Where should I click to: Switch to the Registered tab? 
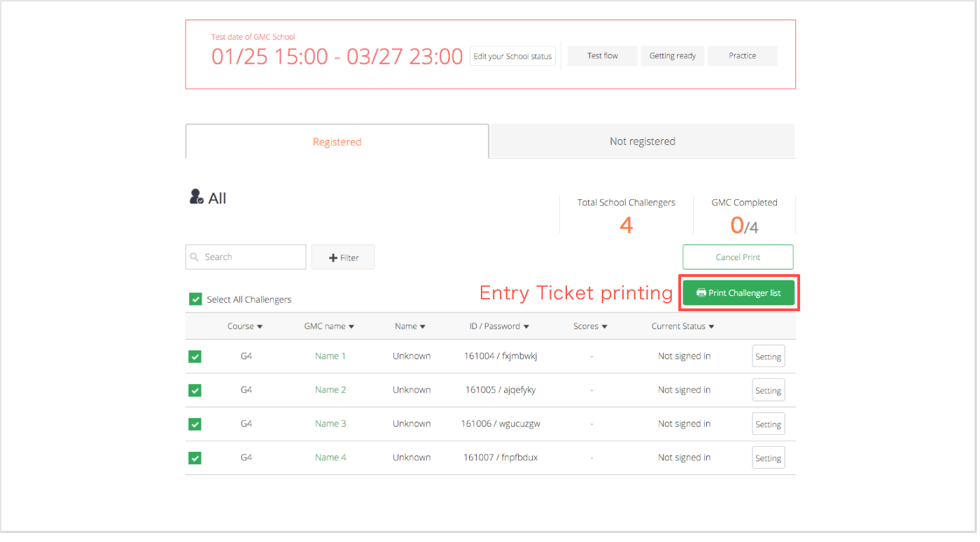(337, 142)
